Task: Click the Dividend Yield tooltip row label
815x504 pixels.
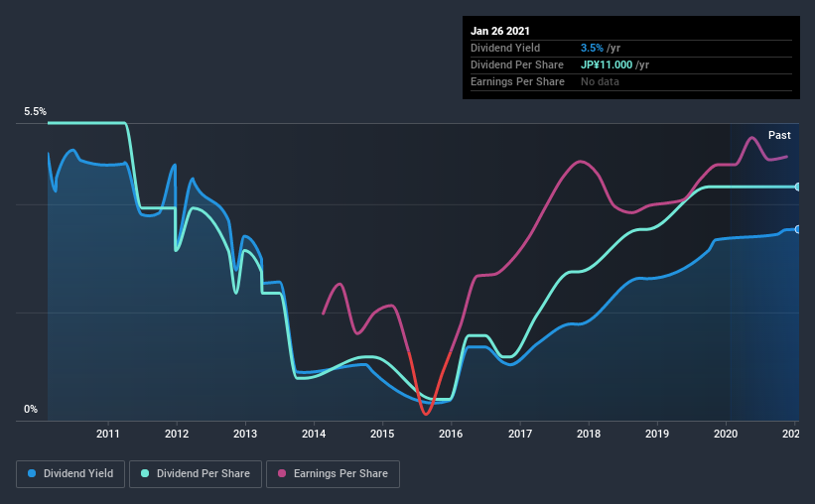Action: [505, 48]
